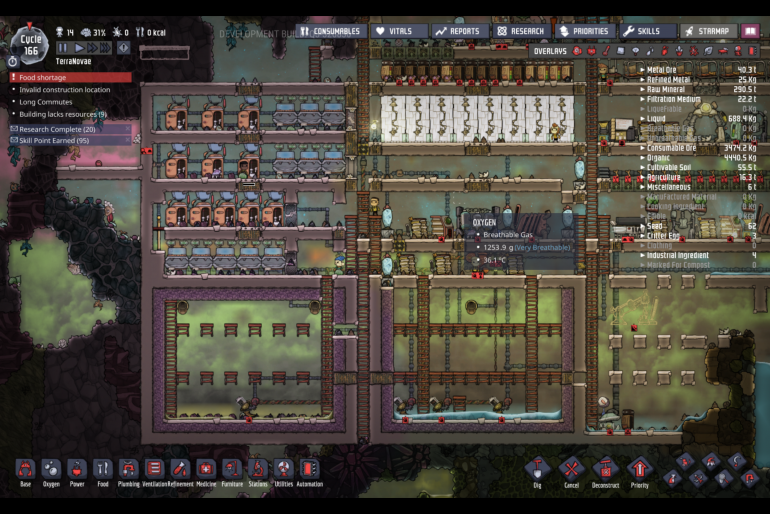Expand the Metal Ore resource row
Image resolution: width=770 pixels, height=514 pixels.
pos(698,70)
